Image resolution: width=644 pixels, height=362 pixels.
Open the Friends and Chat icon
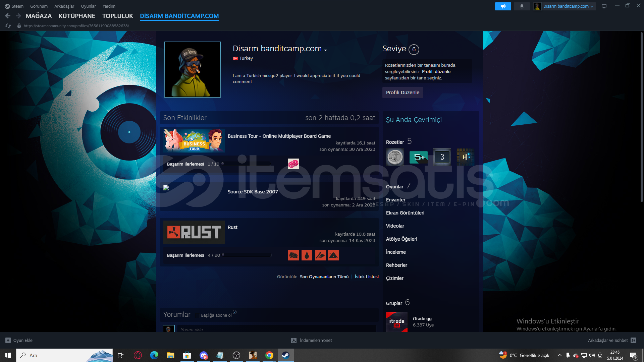[633, 340]
